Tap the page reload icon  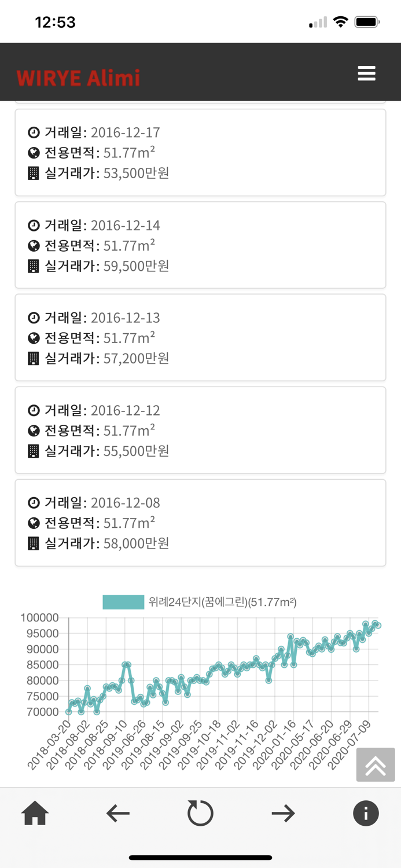200,813
